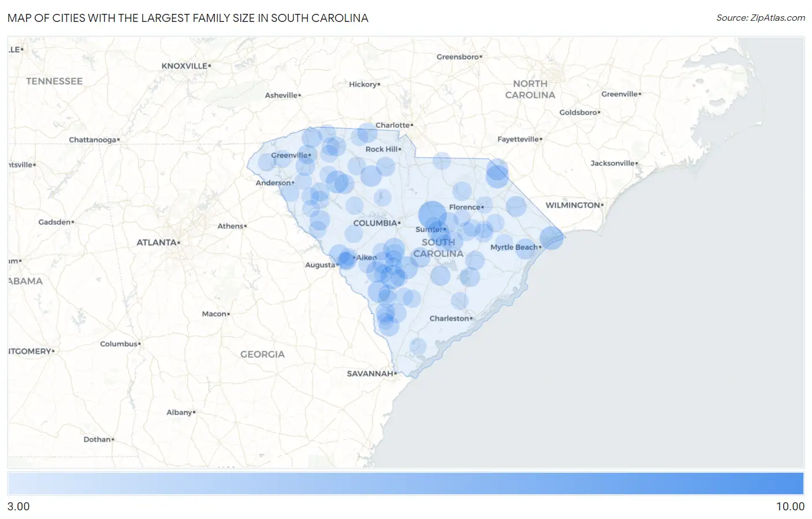Click the Macon city label
Image resolution: width=812 pixels, height=519 pixels.
[x=214, y=314]
